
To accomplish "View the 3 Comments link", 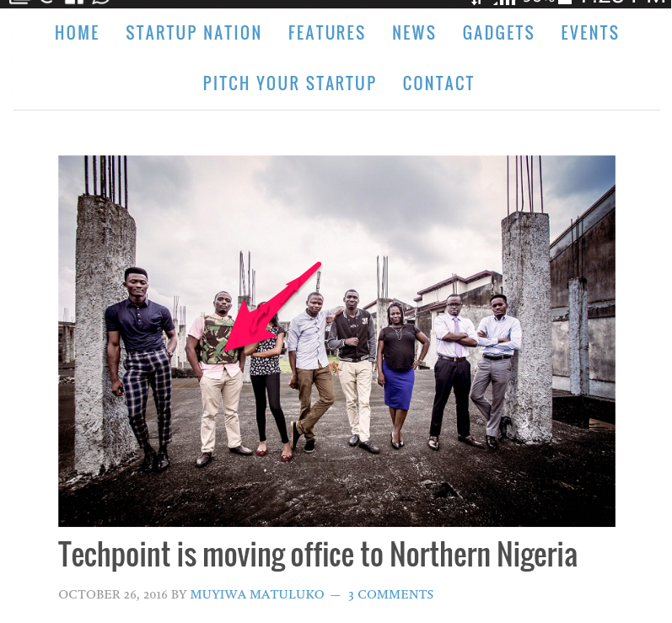I will pyautogui.click(x=390, y=594).
